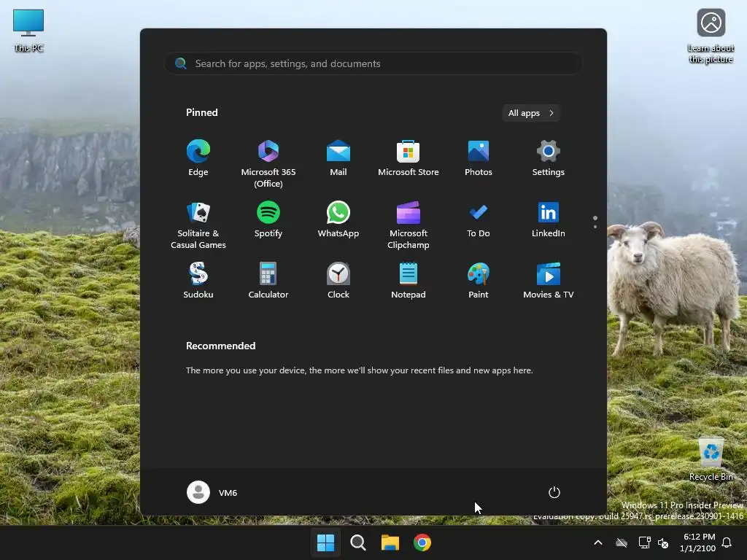Click Learn about this picture icon
Image resolution: width=747 pixels, height=560 pixels.
[711, 36]
